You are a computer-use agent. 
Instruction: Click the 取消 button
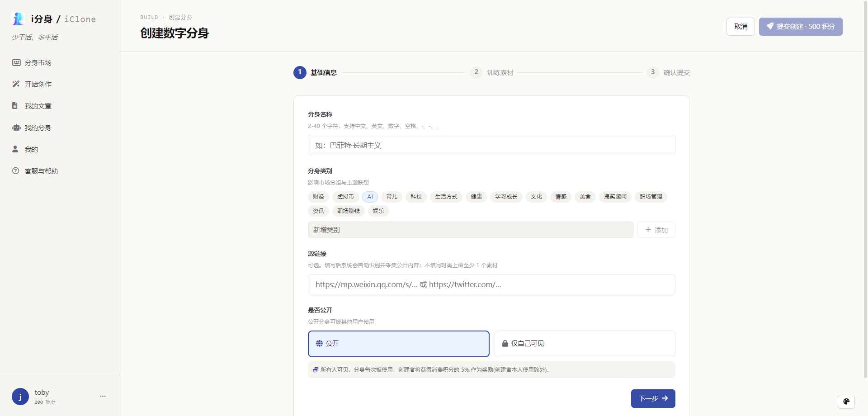pos(741,27)
